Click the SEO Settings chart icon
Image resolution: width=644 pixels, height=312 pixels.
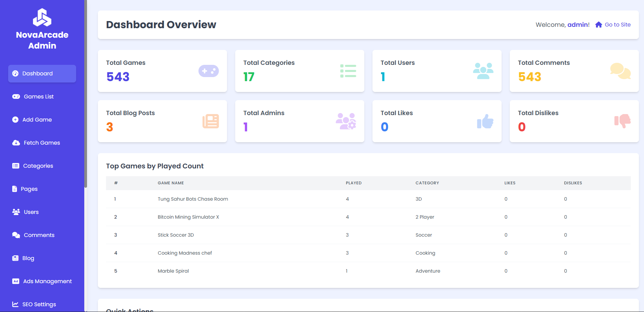(16, 304)
